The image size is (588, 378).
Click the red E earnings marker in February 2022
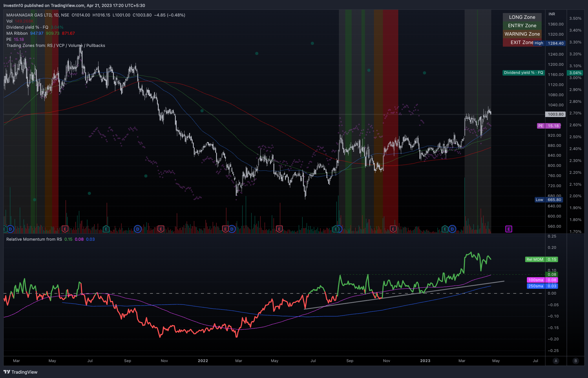pos(225,229)
